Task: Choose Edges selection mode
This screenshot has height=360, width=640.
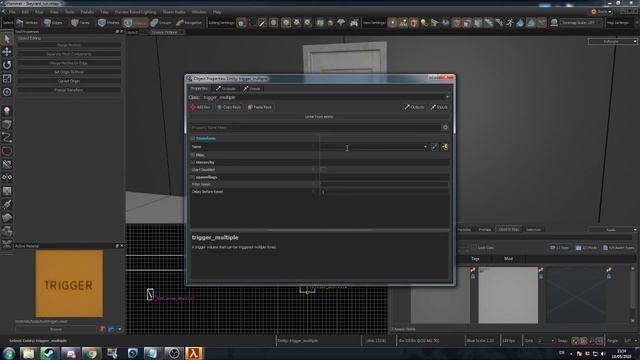Action: pos(53,23)
